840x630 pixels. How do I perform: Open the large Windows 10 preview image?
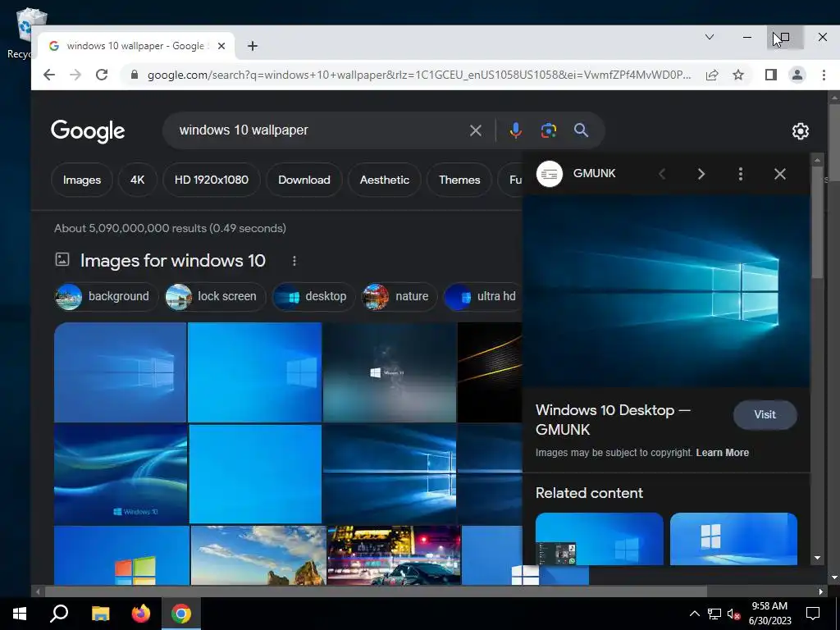tap(666, 291)
